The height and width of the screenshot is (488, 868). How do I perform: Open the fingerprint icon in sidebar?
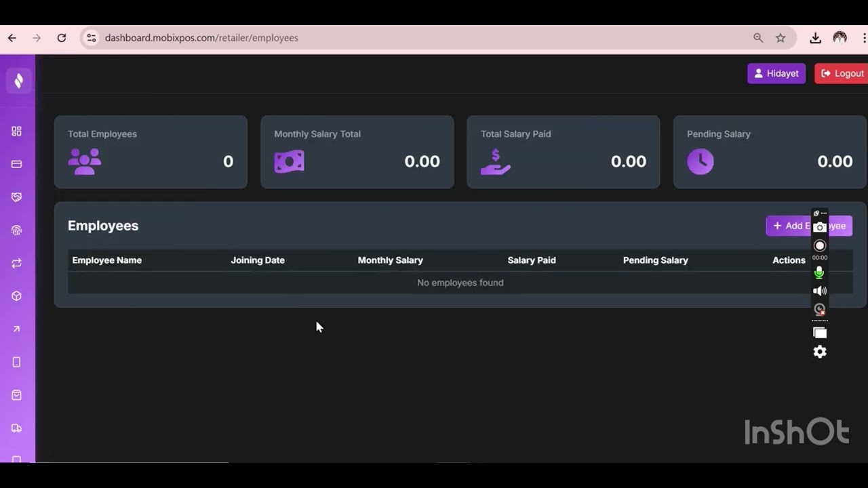click(x=17, y=230)
